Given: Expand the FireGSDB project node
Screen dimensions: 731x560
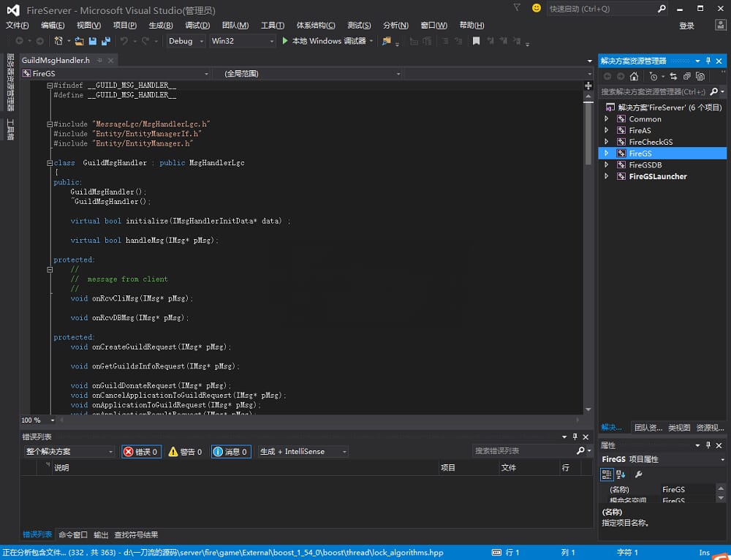Looking at the screenshot, I should (x=607, y=164).
